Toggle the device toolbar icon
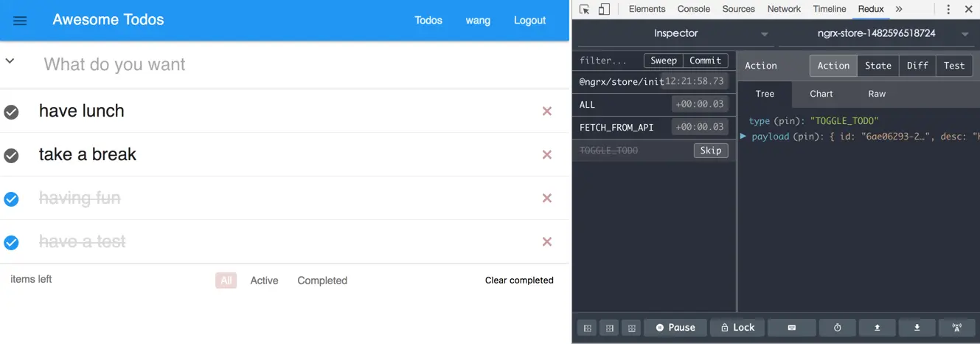Viewport: 980px width, 344px height. 604,10
